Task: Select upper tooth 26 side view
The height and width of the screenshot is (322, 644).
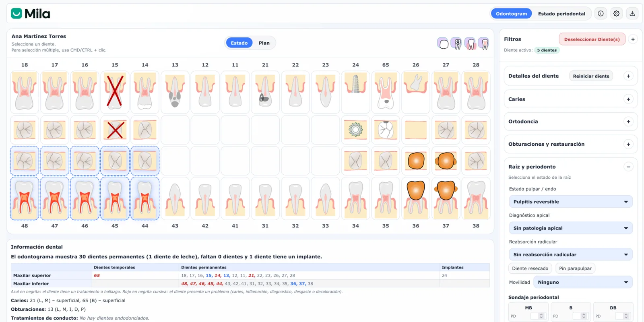Action: pos(416,92)
